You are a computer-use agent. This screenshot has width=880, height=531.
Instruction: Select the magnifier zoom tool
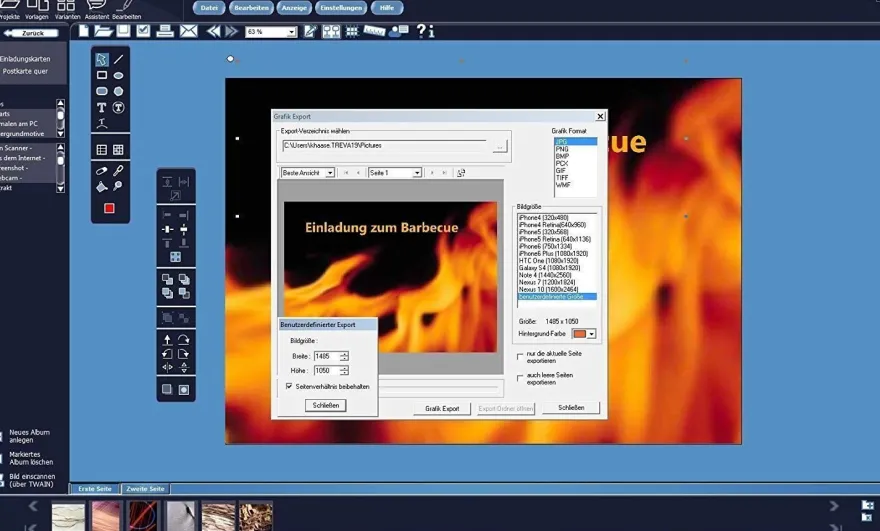[x=118, y=186]
